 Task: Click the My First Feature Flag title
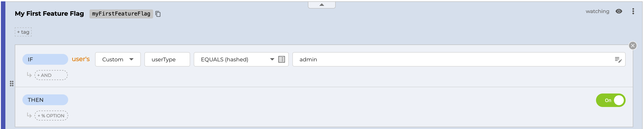[x=49, y=13]
